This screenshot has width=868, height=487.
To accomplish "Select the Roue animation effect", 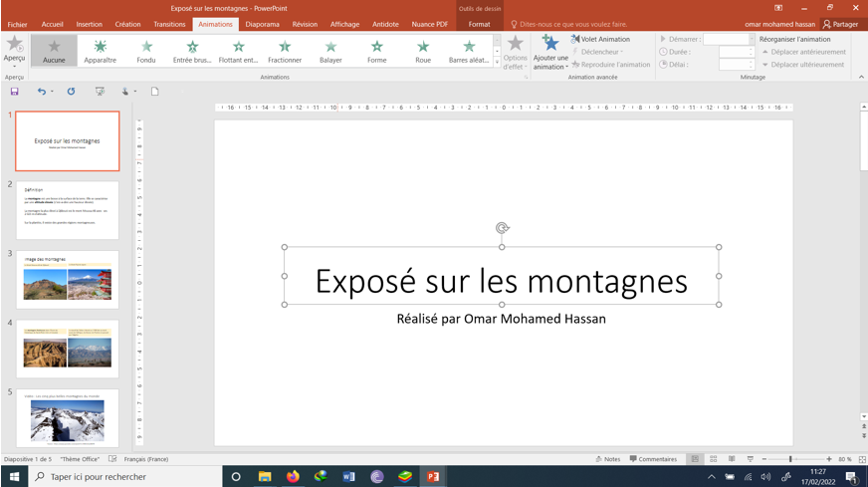I will click(x=423, y=50).
